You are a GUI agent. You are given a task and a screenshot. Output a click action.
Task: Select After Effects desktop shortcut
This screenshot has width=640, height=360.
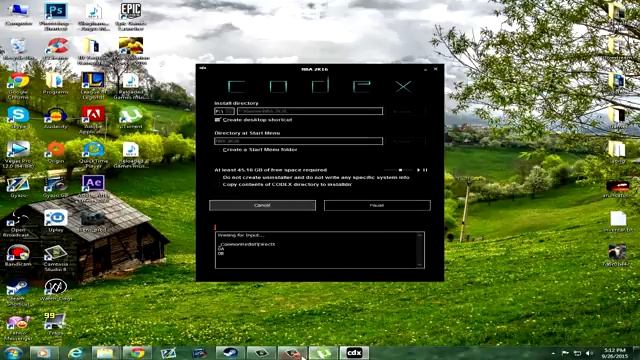pos(93,189)
